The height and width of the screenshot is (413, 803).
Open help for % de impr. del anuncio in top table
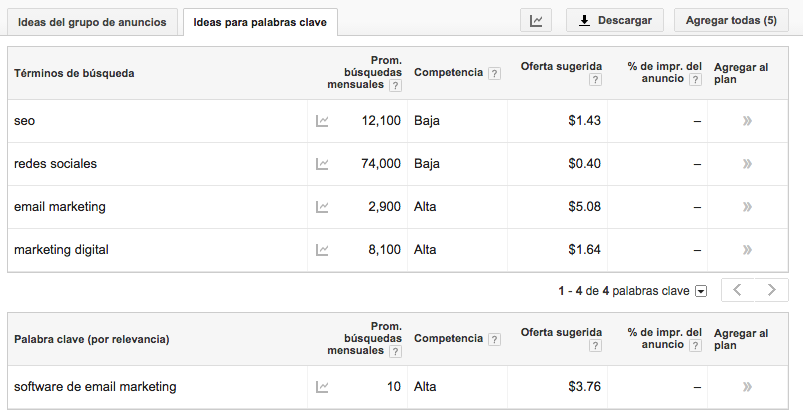click(695, 79)
